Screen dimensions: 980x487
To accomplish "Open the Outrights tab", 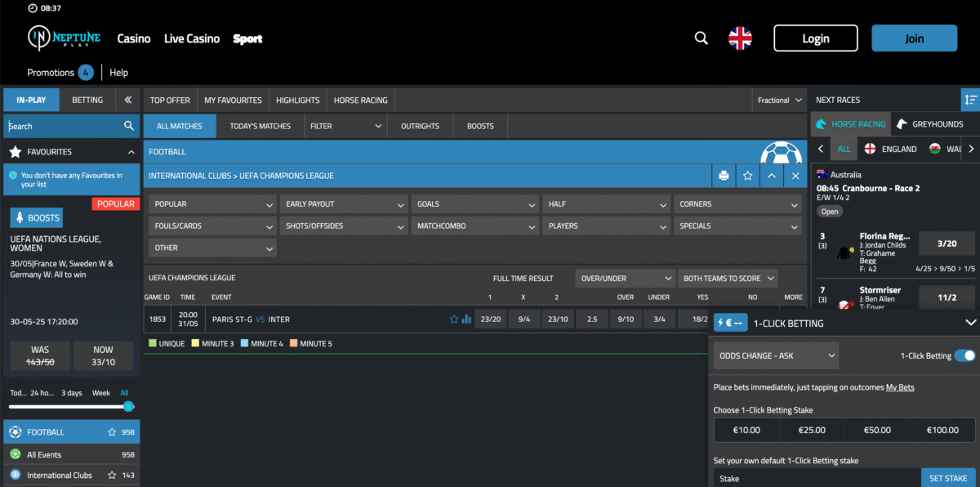I will tap(420, 126).
